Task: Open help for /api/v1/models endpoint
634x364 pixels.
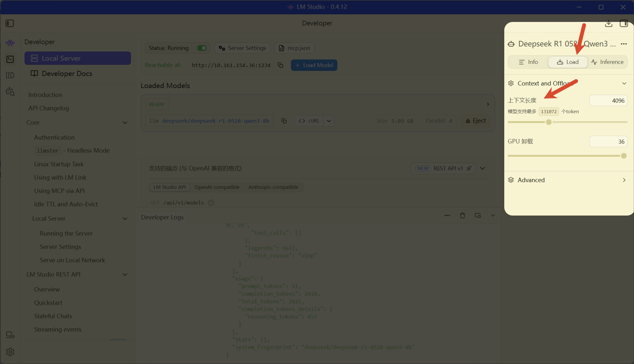Action: click(x=211, y=203)
